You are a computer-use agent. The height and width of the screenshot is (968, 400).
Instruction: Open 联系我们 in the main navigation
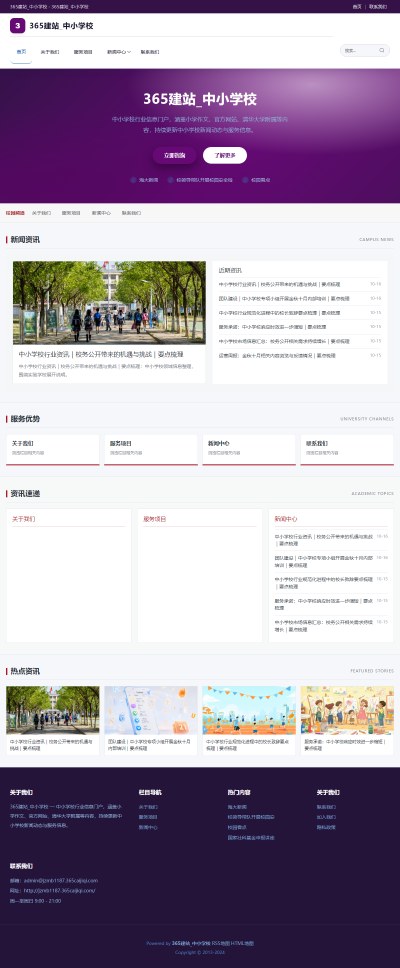click(x=150, y=52)
